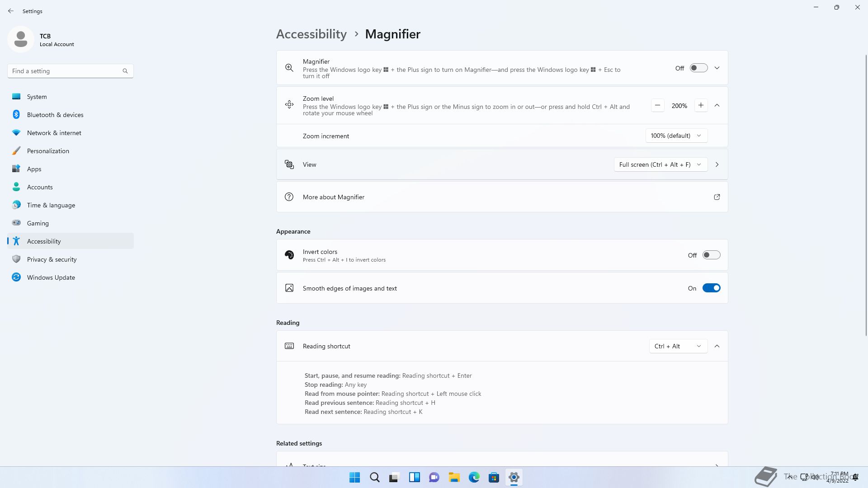Viewport: 868px width, 488px height.
Task: Collapse the Zoom level section chevron
Action: click(x=717, y=105)
